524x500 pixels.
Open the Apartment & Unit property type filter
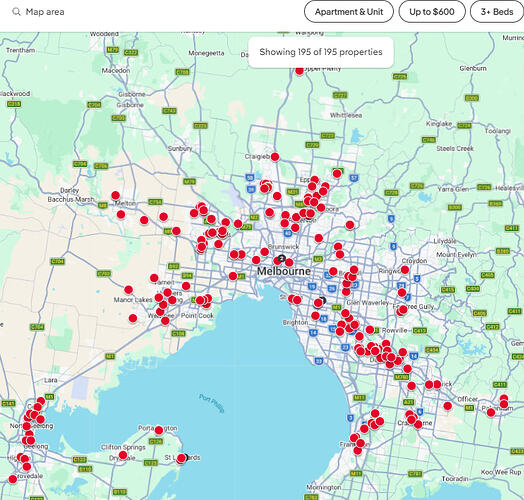click(349, 12)
